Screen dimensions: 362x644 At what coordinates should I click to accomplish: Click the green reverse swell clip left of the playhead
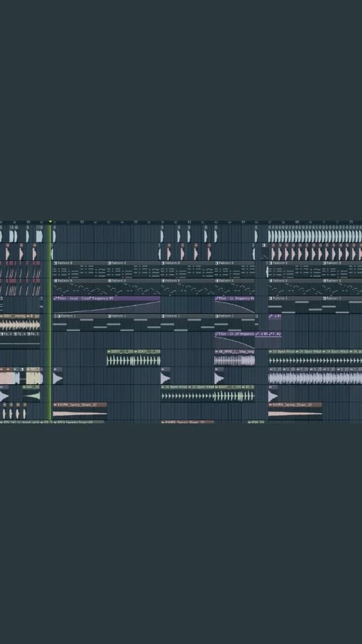click(x=31, y=394)
